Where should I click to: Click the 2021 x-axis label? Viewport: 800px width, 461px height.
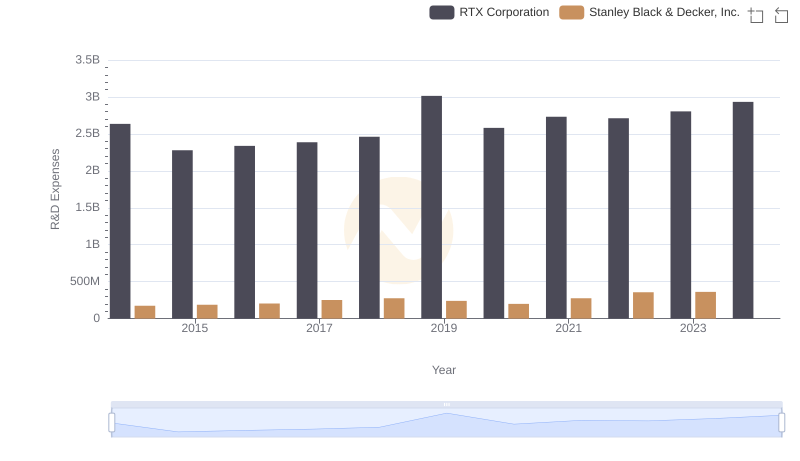coord(568,328)
